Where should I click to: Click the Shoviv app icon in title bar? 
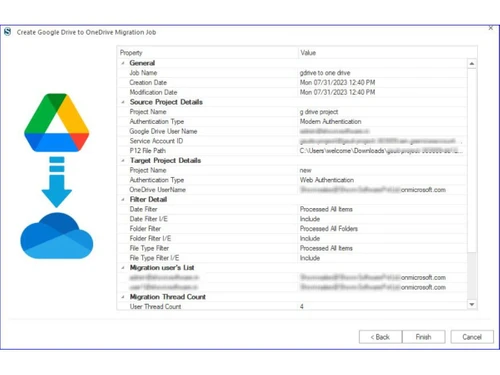tap(7, 32)
